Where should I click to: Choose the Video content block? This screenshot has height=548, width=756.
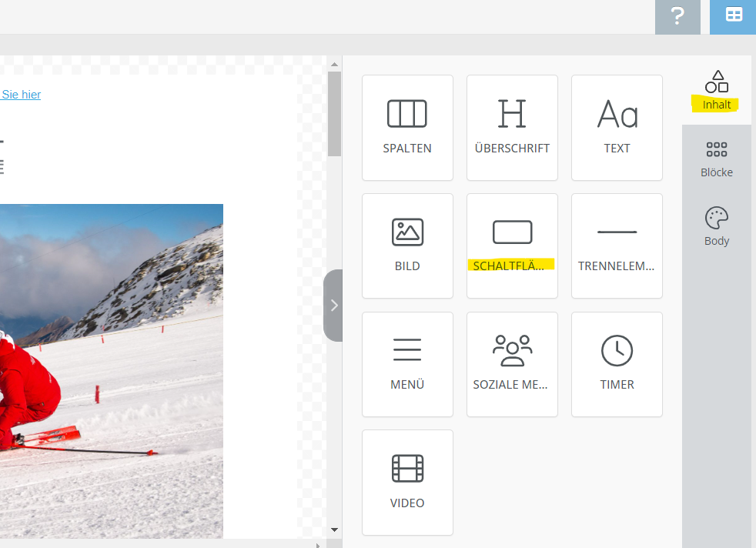tap(407, 482)
